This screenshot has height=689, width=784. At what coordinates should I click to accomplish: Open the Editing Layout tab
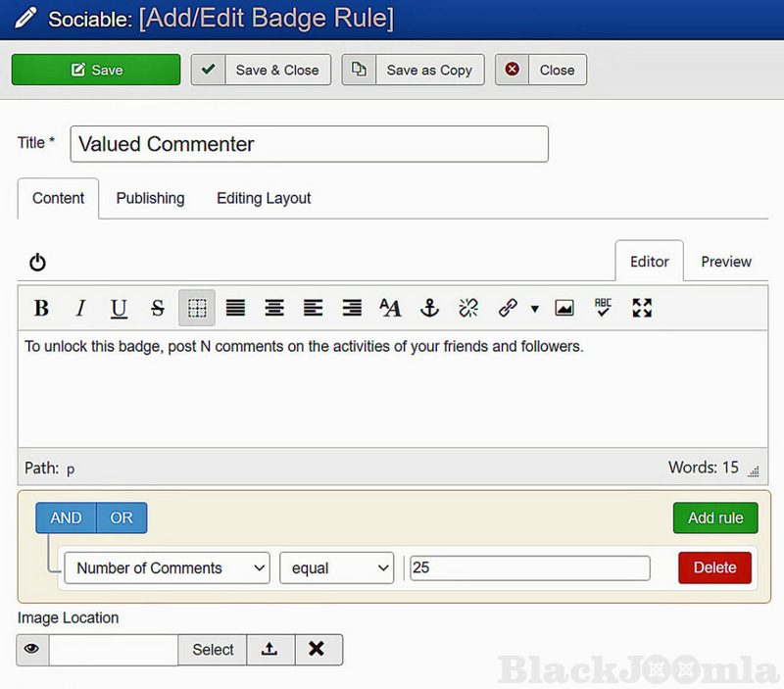[264, 198]
